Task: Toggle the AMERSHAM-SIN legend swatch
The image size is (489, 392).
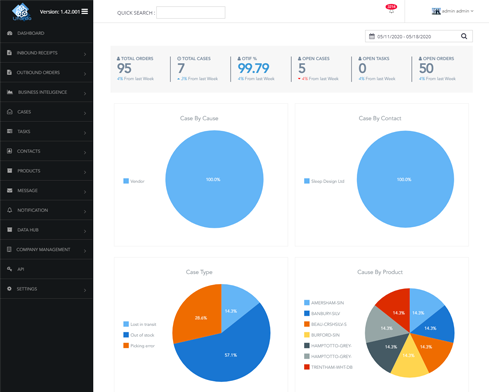Action: click(307, 303)
